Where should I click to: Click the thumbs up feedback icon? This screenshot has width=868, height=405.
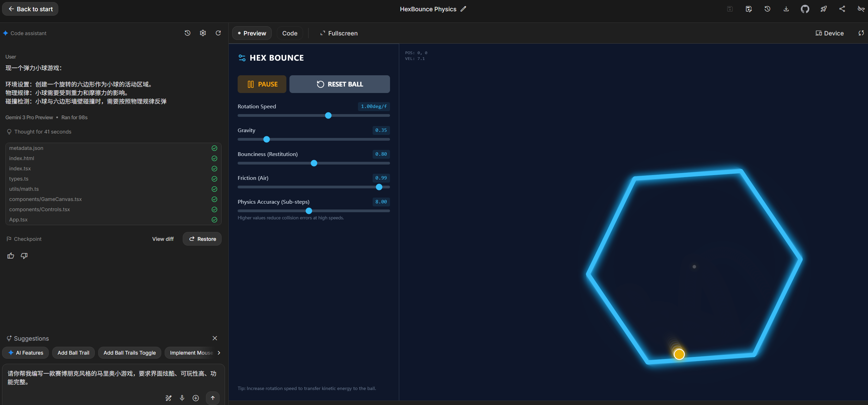[x=11, y=256]
